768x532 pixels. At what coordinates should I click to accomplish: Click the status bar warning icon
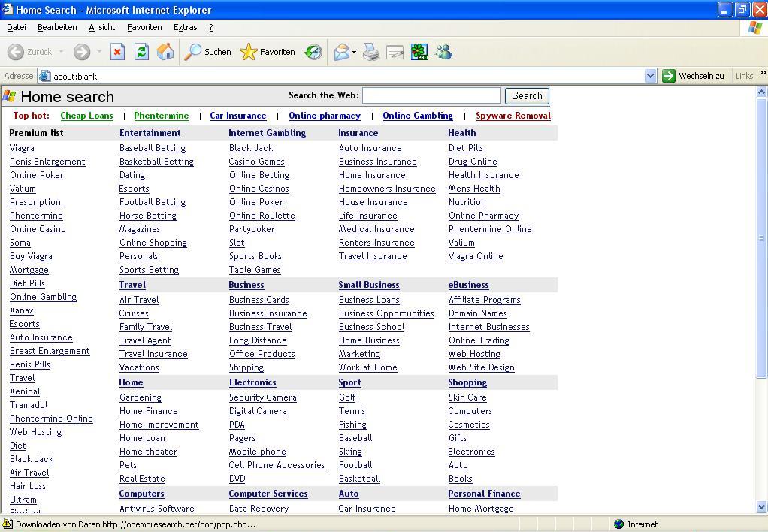[x=8, y=524]
